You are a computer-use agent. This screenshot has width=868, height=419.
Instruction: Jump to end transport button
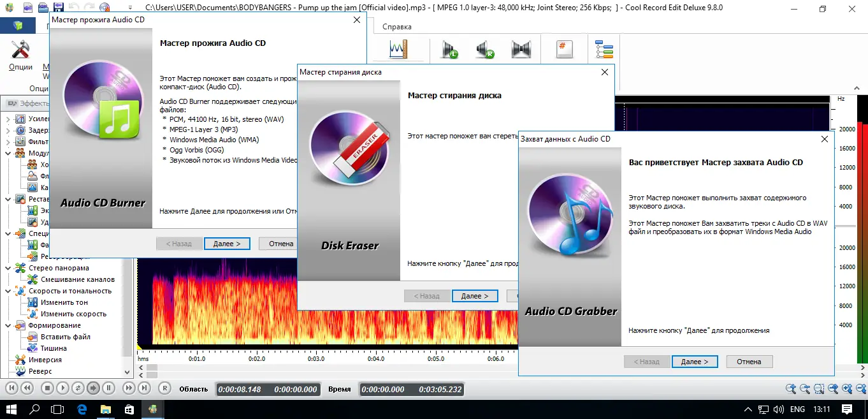[x=144, y=388]
